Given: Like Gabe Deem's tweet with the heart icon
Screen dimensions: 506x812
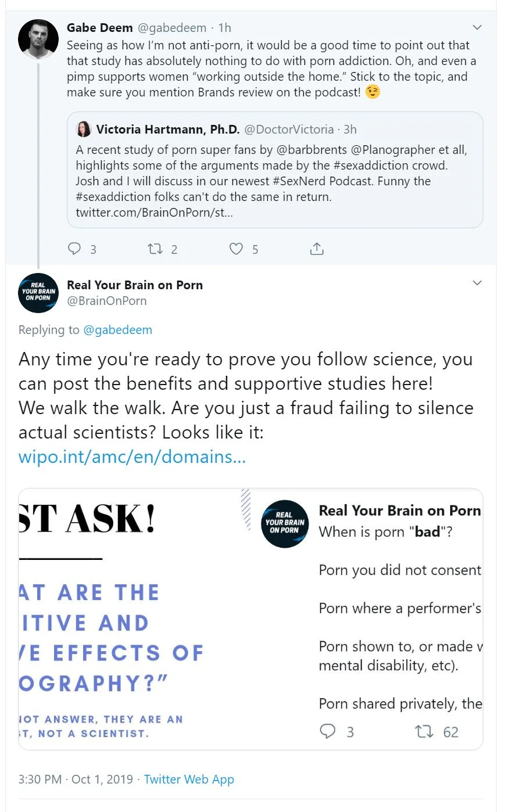Looking at the screenshot, I should point(236,249).
